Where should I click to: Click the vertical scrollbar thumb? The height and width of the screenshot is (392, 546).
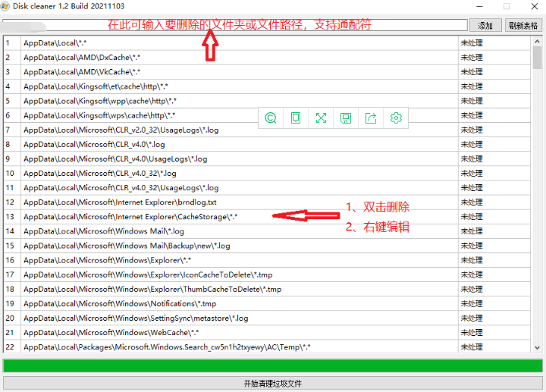pos(537,58)
